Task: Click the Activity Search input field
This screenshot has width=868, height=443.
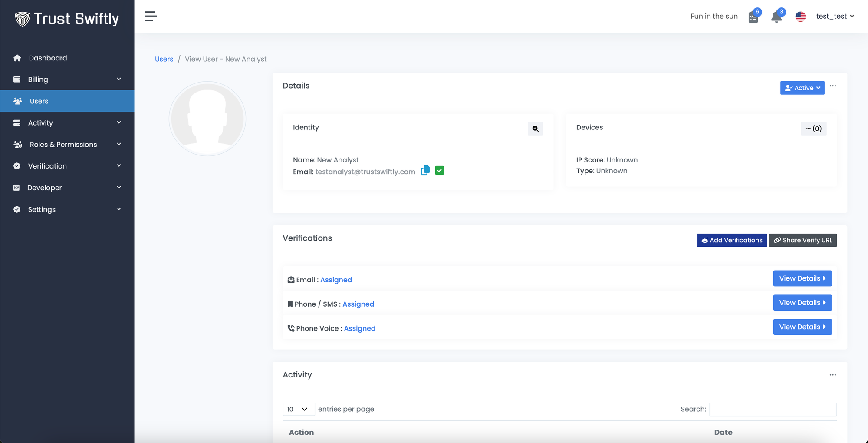Action: coord(773,409)
